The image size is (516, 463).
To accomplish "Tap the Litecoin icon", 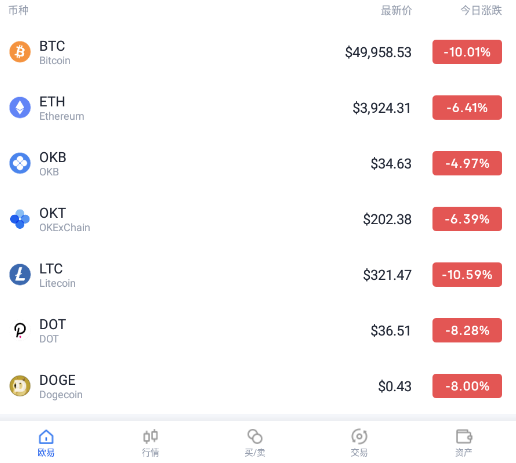I will pos(20,275).
